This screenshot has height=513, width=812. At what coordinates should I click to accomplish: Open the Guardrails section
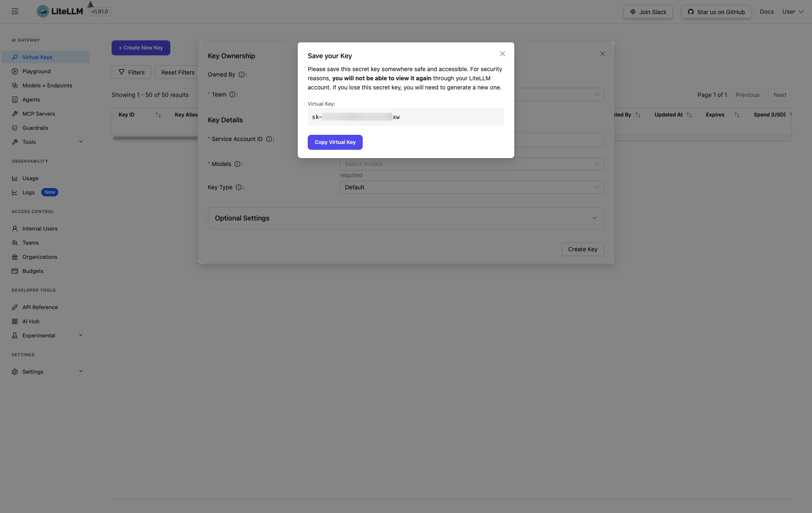(x=35, y=128)
